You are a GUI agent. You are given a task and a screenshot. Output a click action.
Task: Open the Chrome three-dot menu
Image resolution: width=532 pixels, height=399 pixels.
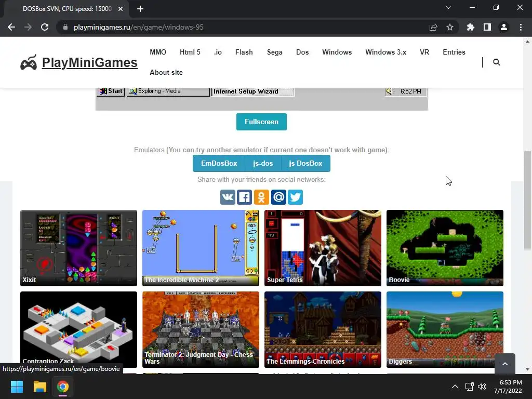point(521,27)
